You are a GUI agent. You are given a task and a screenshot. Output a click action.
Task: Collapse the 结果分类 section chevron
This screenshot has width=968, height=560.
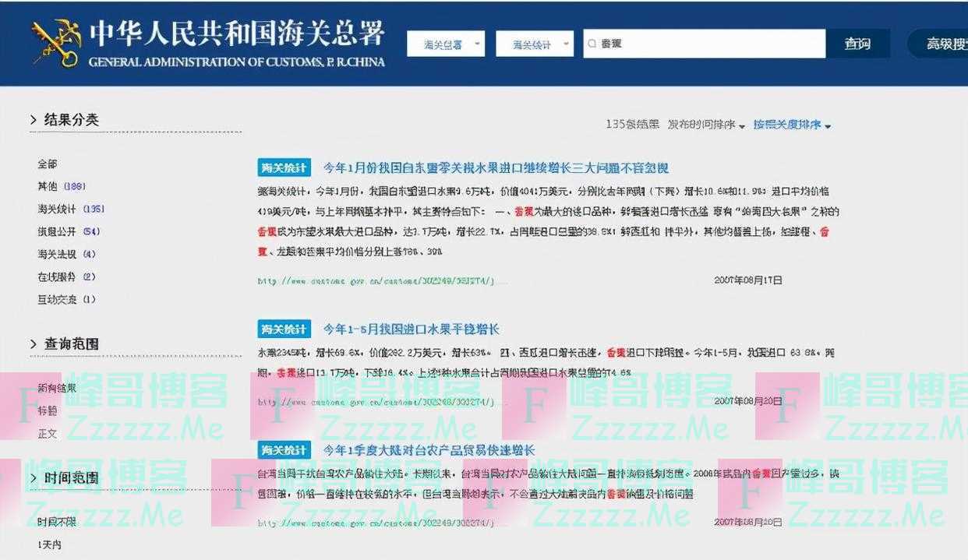34,120
